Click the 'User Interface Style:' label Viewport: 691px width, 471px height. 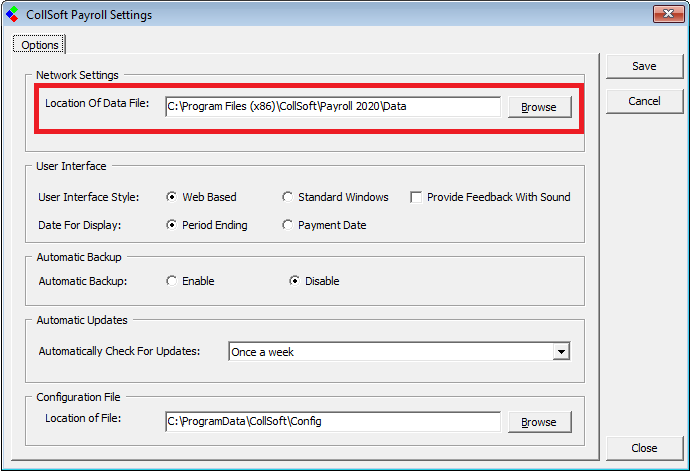pyautogui.click(x=89, y=197)
